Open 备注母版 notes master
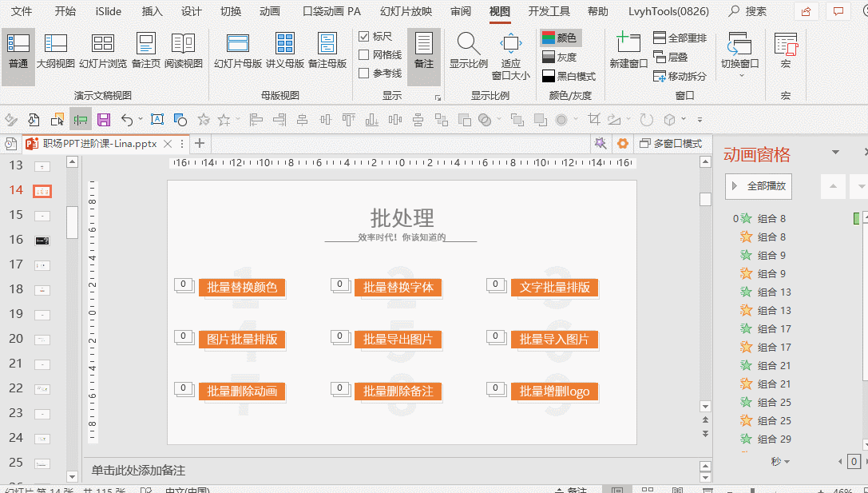Viewport: 868px width, 493px height. (327, 51)
